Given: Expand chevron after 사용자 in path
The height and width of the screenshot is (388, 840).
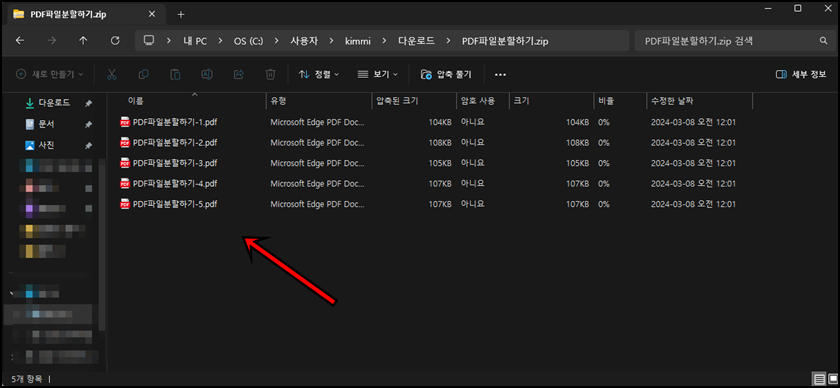Looking at the screenshot, I should coord(331,41).
